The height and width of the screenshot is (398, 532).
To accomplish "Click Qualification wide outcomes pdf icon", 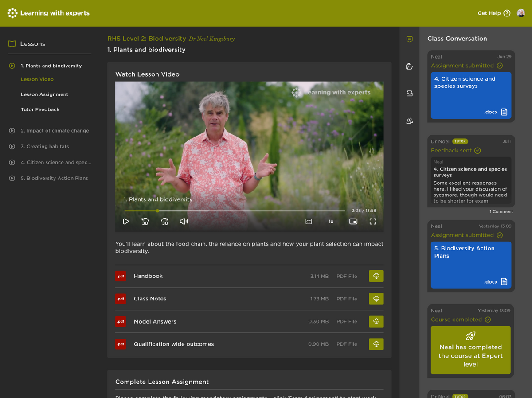I will [121, 344].
